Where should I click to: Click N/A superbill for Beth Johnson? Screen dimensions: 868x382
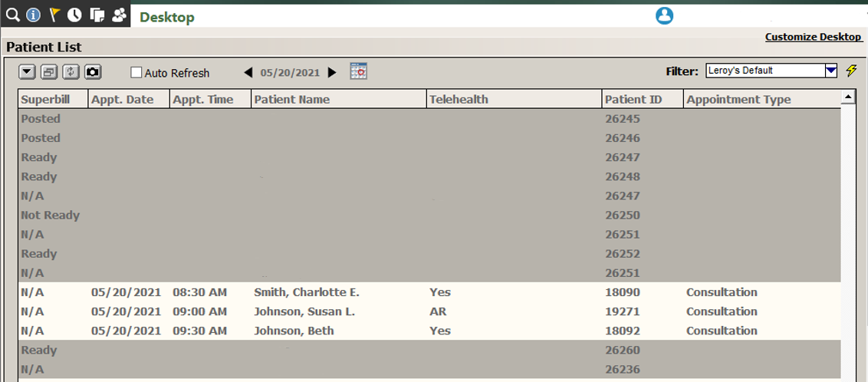[32, 331]
